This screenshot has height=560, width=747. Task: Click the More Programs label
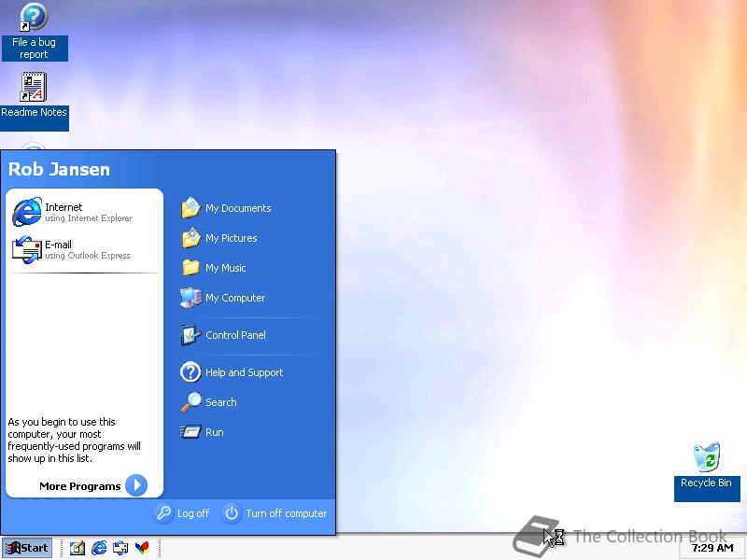tap(80, 486)
